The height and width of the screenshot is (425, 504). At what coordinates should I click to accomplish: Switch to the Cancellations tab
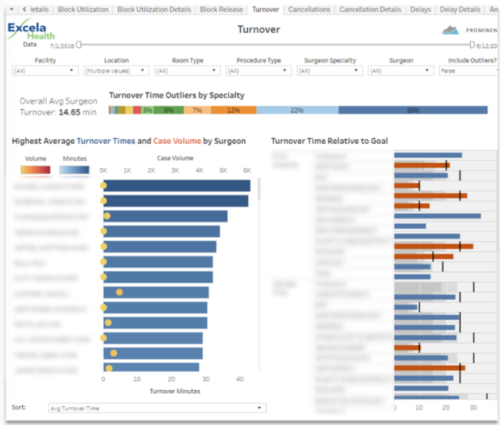click(x=309, y=10)
